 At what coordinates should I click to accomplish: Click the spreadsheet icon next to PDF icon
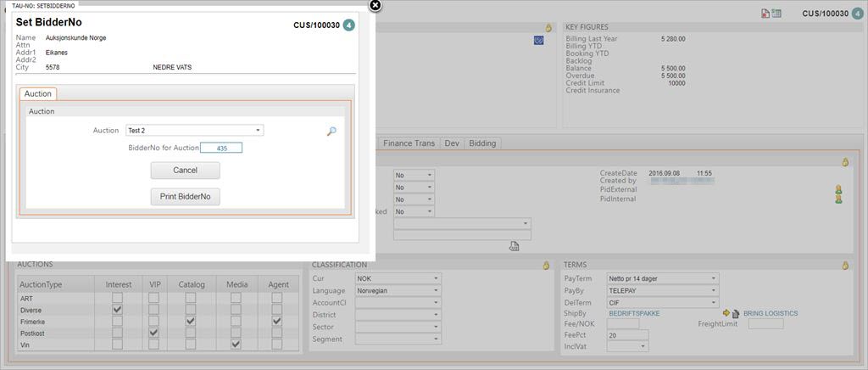click(x=776, y=14)
